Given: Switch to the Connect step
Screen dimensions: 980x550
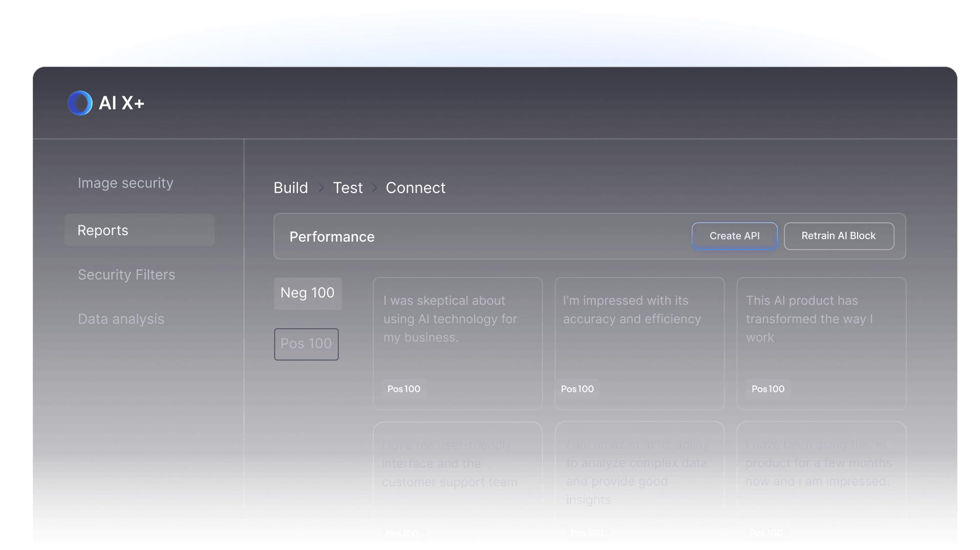Looking at the screenshot, I should [415, 187].
